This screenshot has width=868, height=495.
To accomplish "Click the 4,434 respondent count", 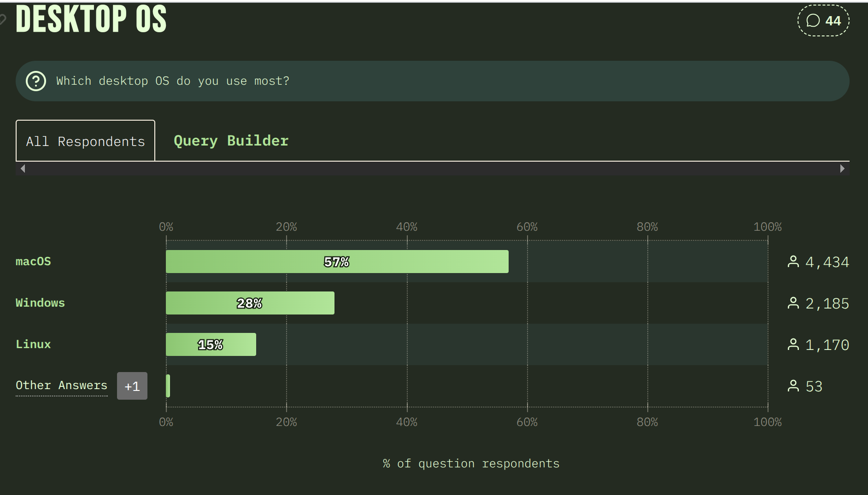I will (x=827, y=262).
